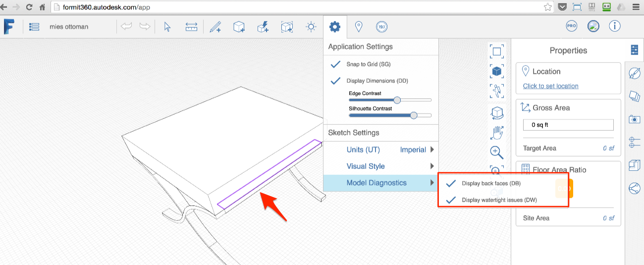Uncheck Display Dimensions (DD)
Screen dimensions: 644x265
(x=336, y=81)
